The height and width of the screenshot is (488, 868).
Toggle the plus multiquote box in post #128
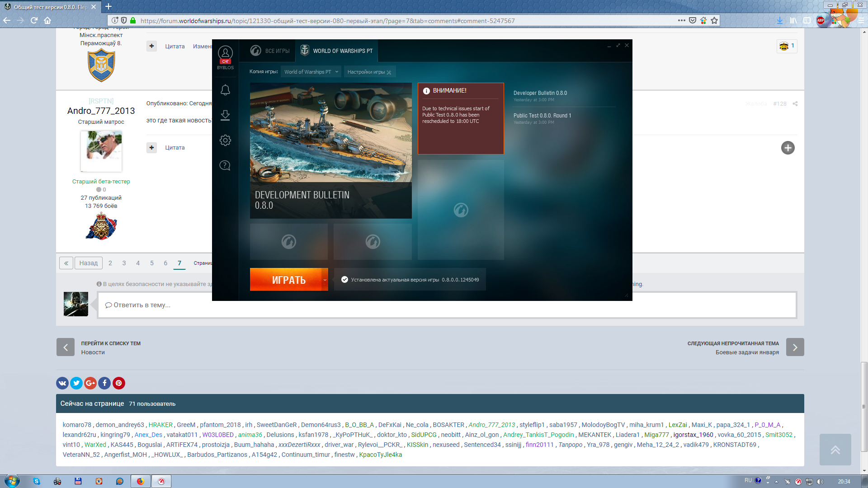(151, 148)
